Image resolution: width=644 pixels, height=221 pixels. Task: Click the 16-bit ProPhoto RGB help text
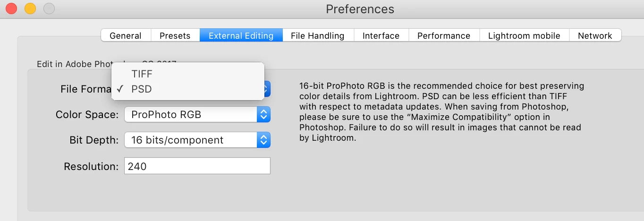(441, 112)
